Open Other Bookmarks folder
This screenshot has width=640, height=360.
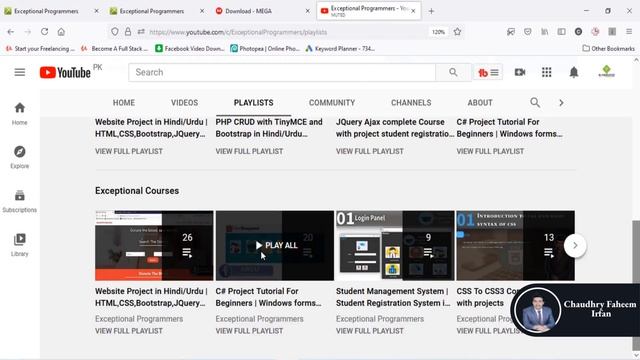(x=608, y=49)
